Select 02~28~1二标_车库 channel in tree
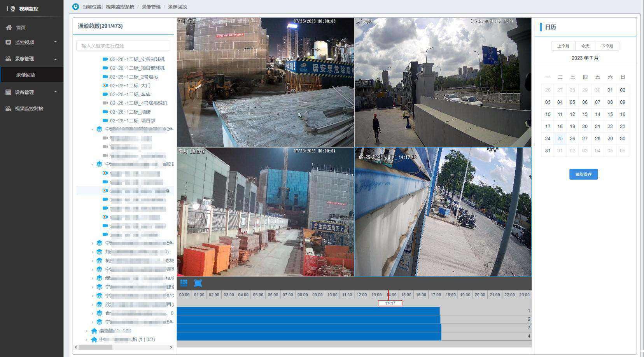644x357 pixels. pos(130,94)
